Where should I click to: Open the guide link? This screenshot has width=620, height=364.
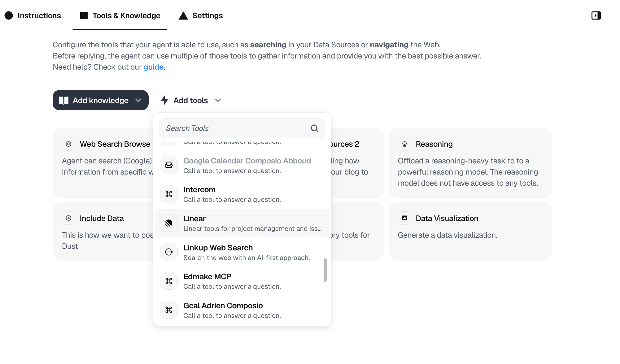(153, 67)
